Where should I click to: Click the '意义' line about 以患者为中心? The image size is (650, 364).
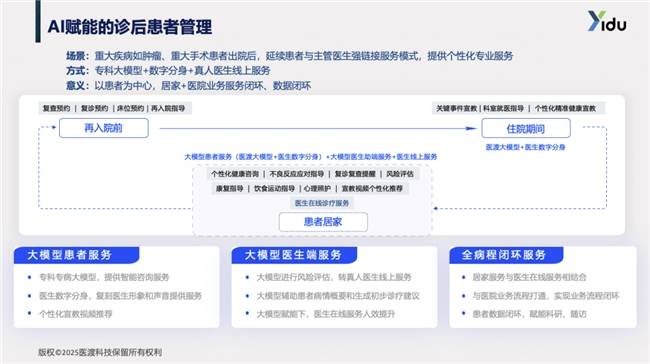pyautogui.click(x=188, y=86)
